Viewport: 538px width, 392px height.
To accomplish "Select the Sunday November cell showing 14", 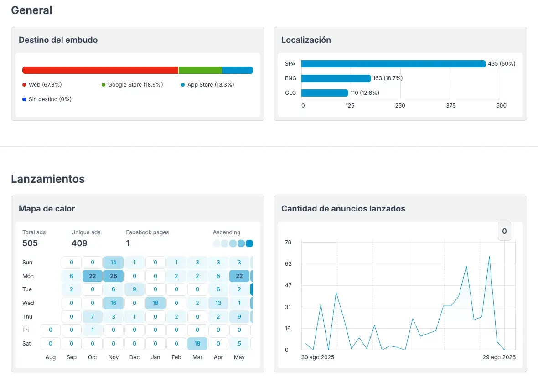I will [113, 263].
